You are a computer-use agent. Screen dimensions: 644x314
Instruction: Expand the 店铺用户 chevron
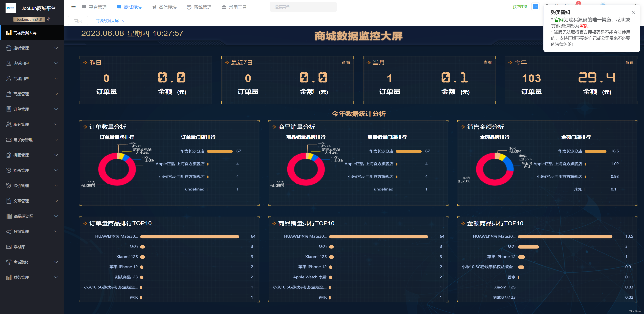[x=56, y=63]
